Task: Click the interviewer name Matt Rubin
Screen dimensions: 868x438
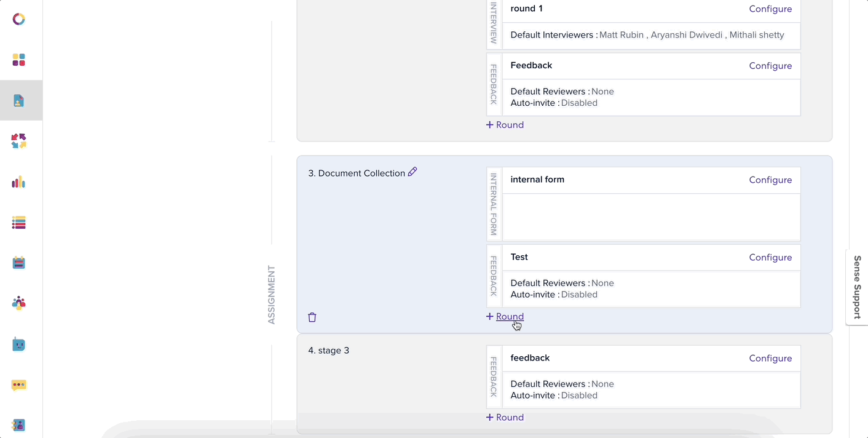Action: click(x=621, y=35)
